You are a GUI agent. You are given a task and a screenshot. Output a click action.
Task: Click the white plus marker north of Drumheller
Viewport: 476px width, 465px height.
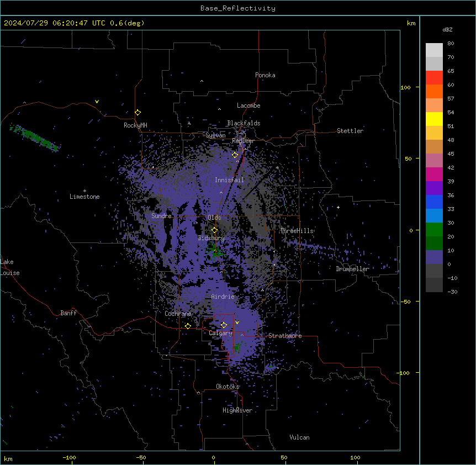coord(338,207)
